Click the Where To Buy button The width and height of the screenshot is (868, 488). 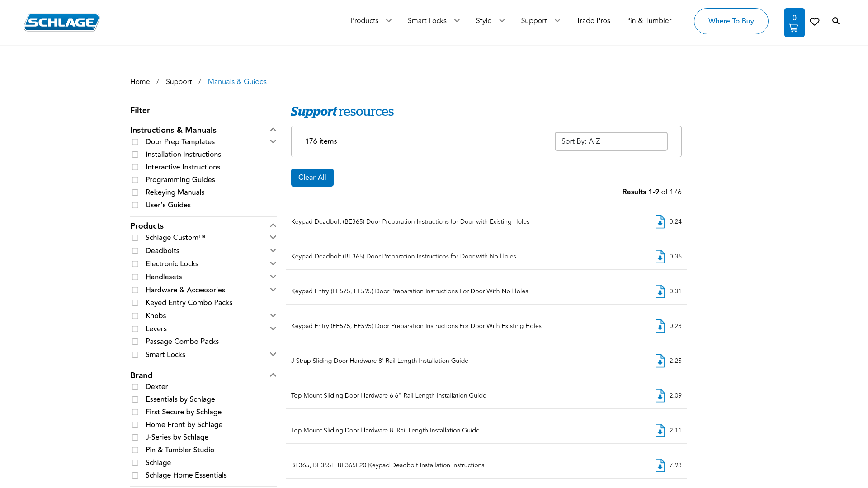731,21
